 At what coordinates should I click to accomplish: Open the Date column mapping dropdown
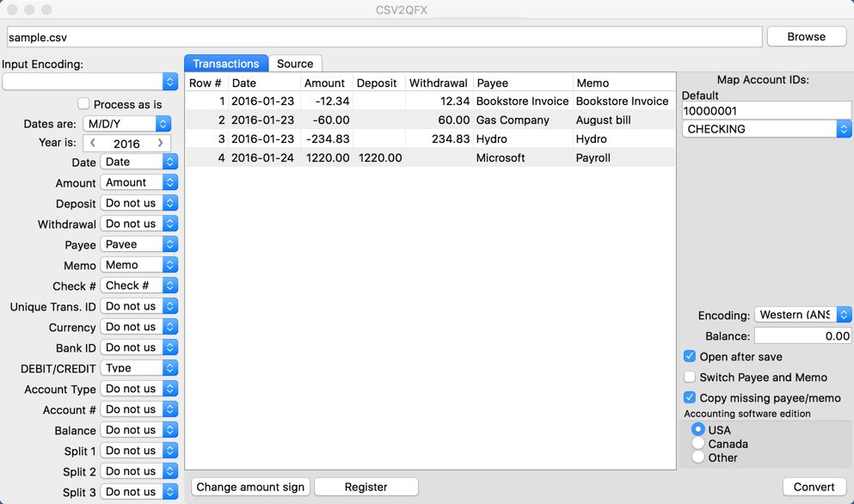coord(138,162)
